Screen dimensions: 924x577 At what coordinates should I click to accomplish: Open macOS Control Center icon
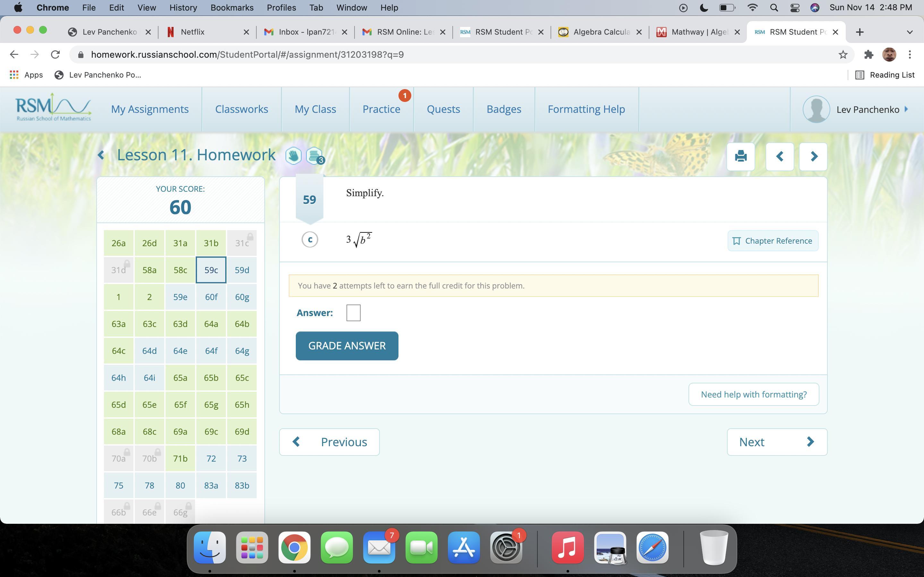coord(795,8)
